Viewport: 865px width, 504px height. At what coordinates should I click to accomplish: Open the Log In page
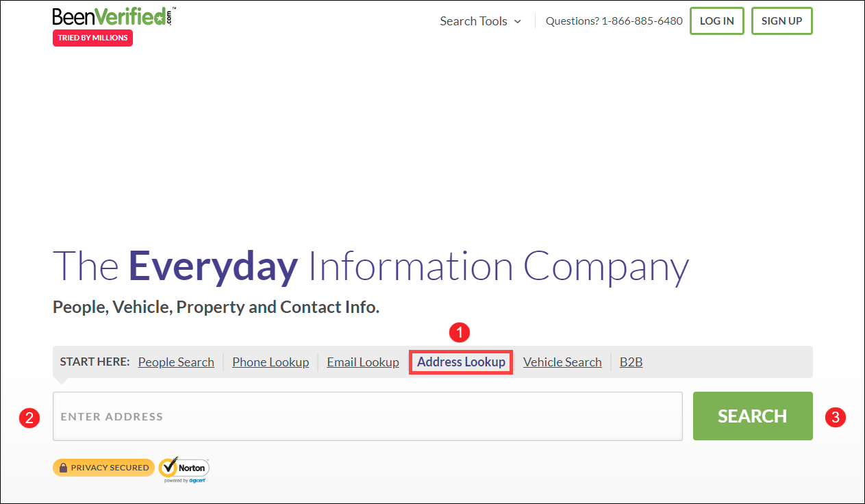tap(716, 21)
